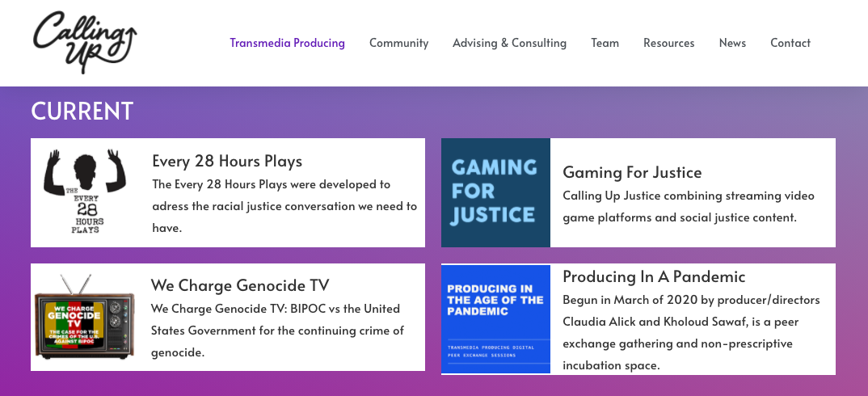Click the Every 28 Hours Plays description text
This screenshot has width=868, height=396.
[x=284, y=206]
